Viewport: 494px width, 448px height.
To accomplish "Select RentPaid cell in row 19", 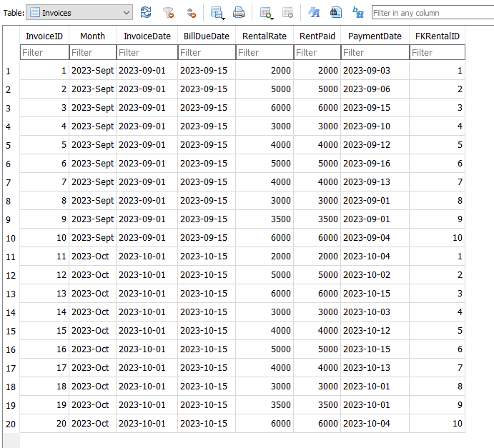I will 317,405.
